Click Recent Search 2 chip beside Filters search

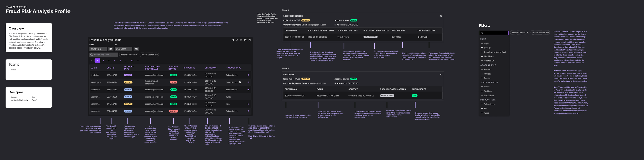click(540, 33)
